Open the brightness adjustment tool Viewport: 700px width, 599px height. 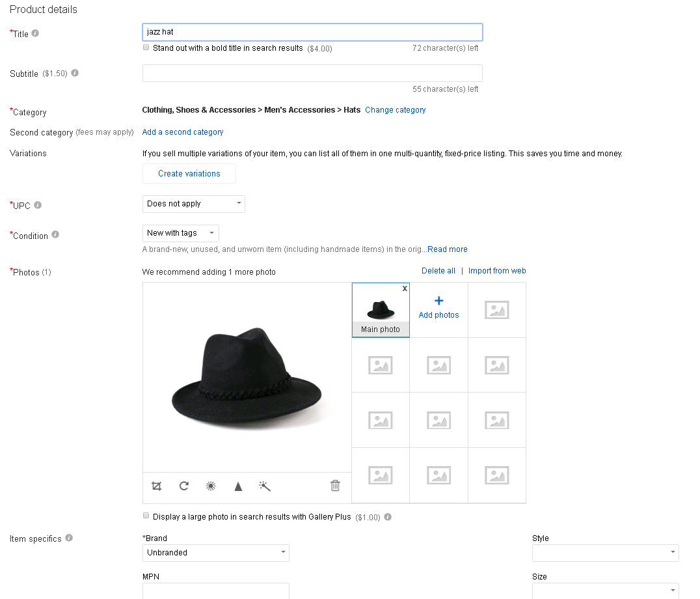pos(211,486)
